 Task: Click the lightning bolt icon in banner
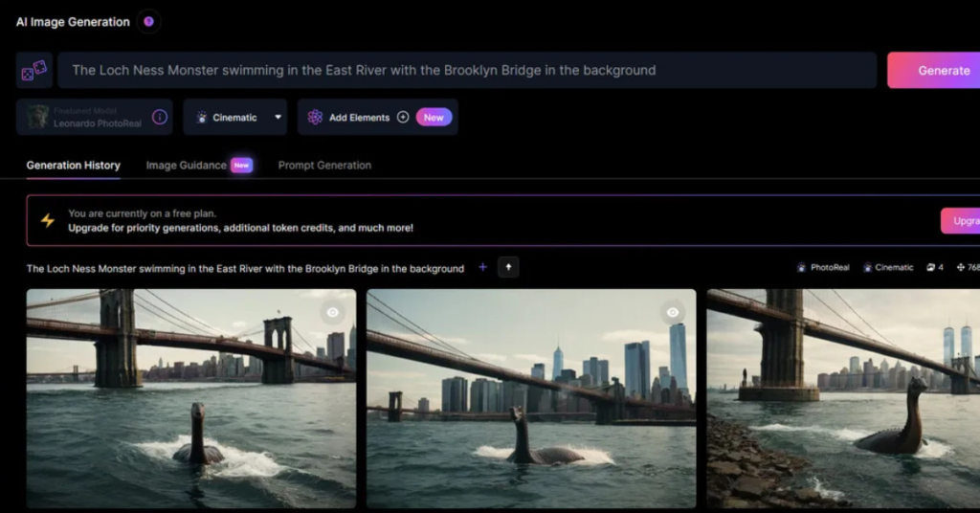[x=48, y=220]
